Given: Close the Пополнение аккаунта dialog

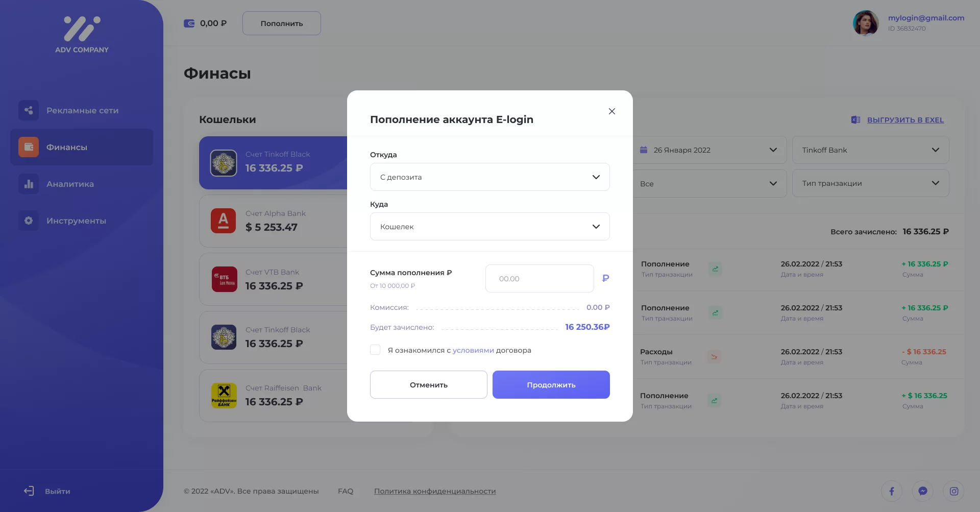Looking at the screenshot, I should coord(612,111).
